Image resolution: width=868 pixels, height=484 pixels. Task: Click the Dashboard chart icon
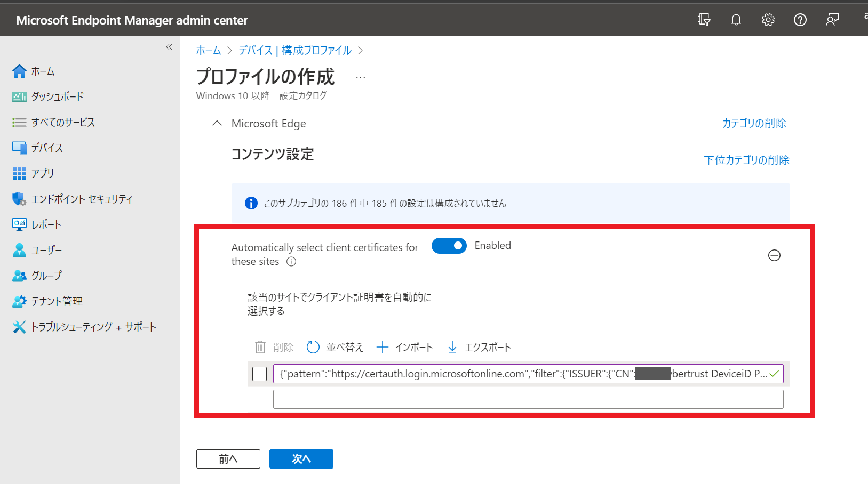(19, 96)
